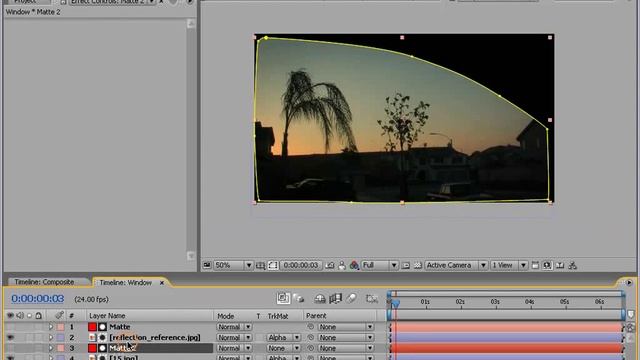Click the Parent column header
This screenshot has width=640, height=360.
316,316
